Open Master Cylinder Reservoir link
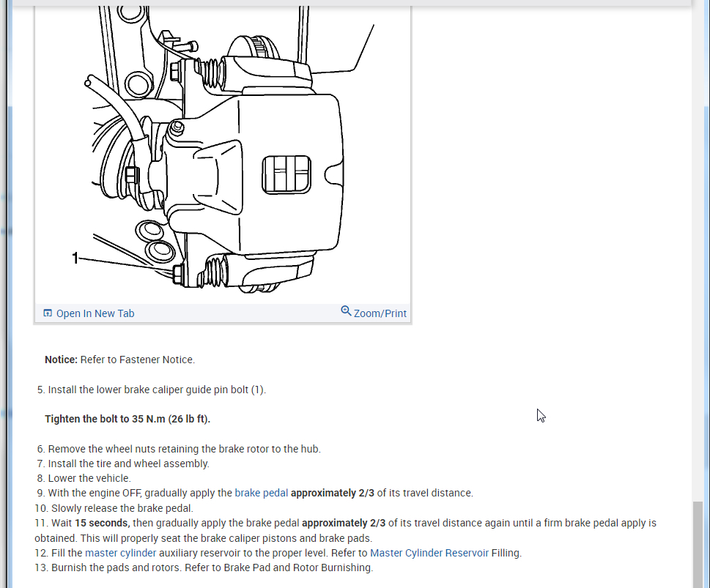Screen dimensions: 710x588 coord(429,553)
